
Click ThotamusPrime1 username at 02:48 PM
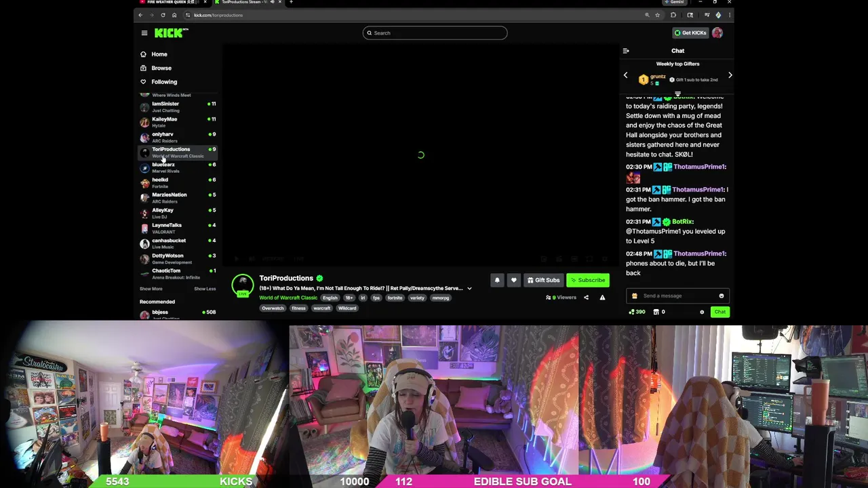click(x=700, y=253)
